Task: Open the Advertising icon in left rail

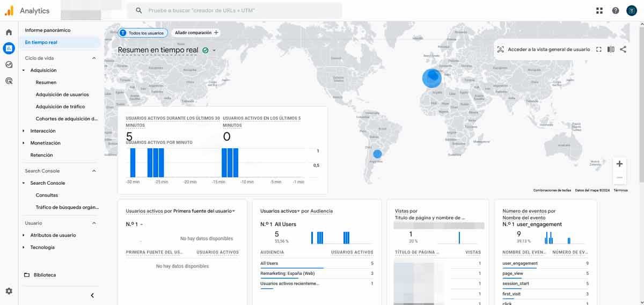Action: tap(9, 81)
